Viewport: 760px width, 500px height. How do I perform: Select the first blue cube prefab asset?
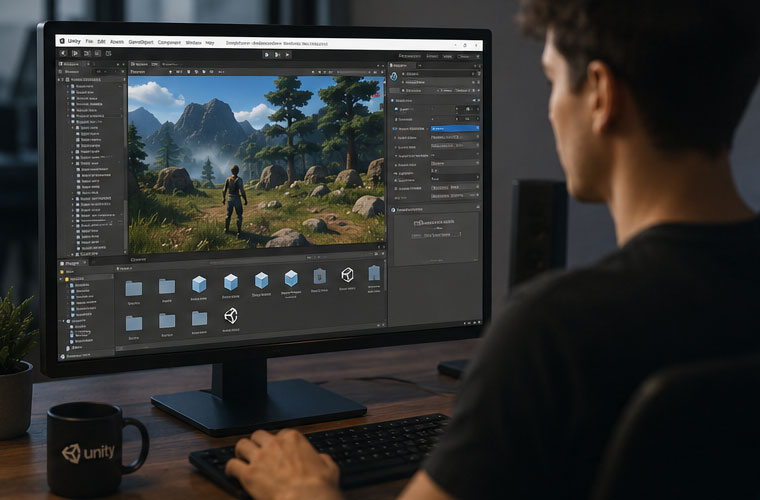[x=199, y=284]
